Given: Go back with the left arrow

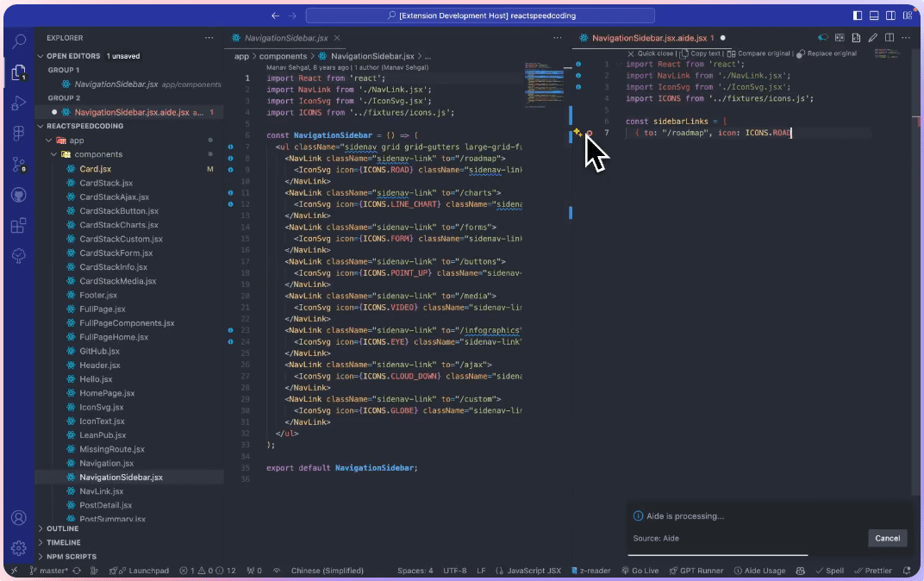Looking at the screenshot, I should [x=275, y=16].
